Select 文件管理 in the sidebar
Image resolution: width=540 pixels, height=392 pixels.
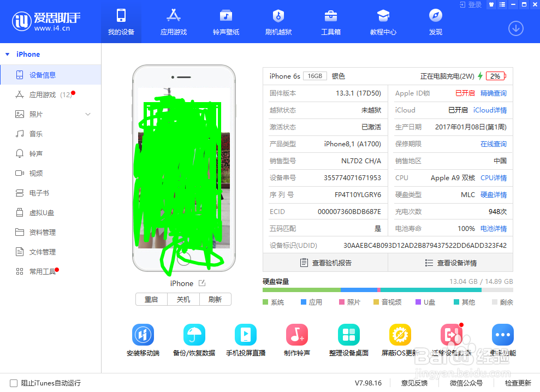tap(51, 252)
